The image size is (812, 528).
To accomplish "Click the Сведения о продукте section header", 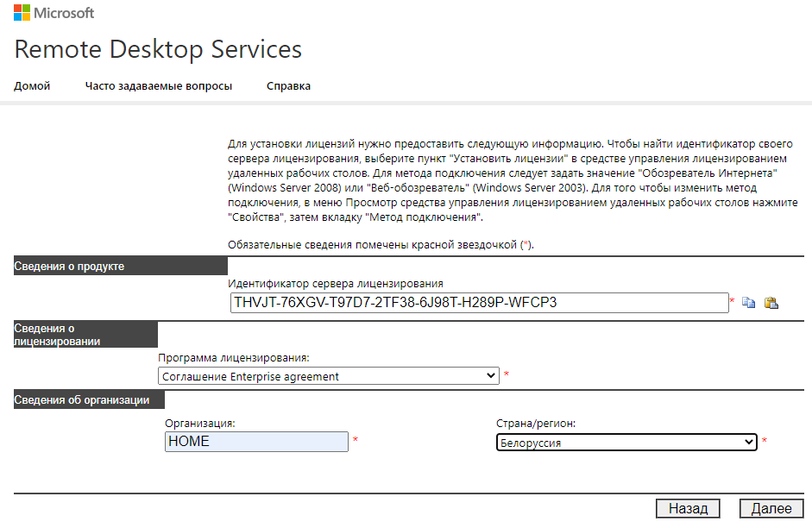I will click(x=70, y=267).
